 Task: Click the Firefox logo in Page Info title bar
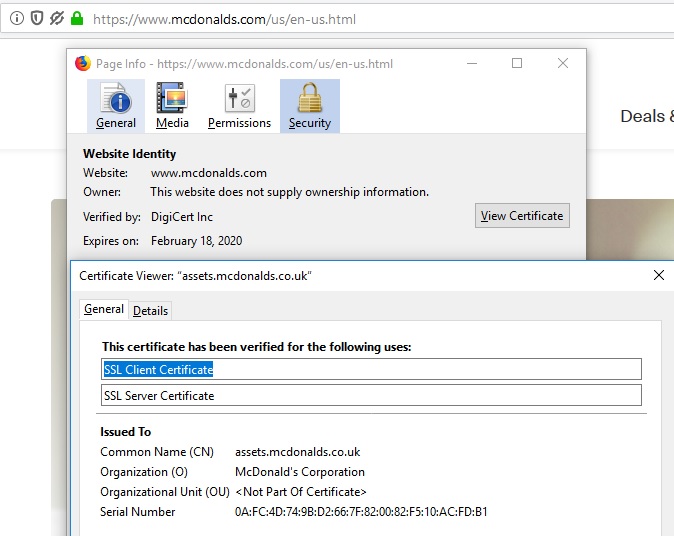pos(83,64)
